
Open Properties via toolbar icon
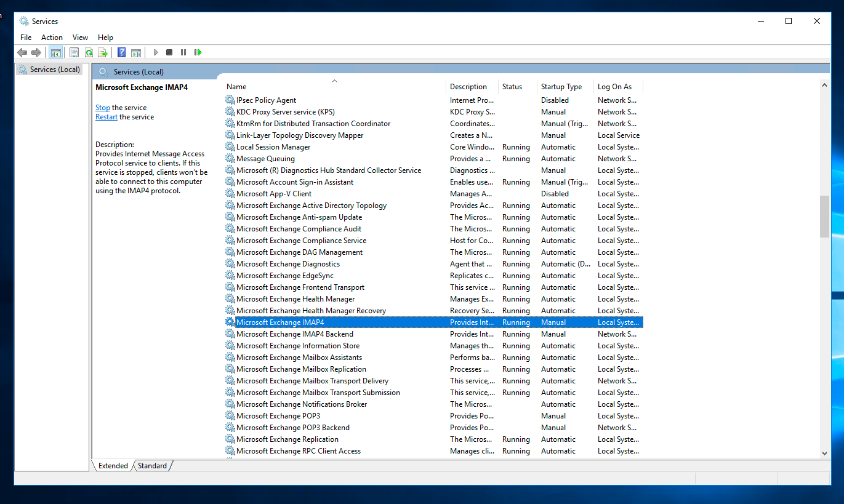(x=74, y=52)
